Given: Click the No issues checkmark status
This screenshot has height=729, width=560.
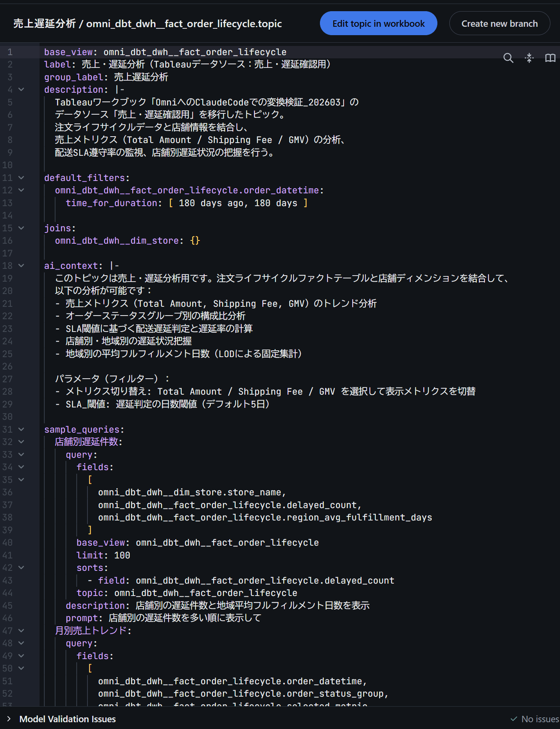Looking at the screenshot, I should [x=534, y=719].
